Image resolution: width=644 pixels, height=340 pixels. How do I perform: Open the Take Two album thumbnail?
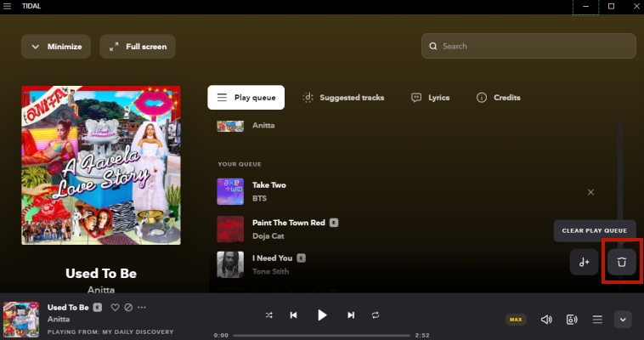pos(230,191)
